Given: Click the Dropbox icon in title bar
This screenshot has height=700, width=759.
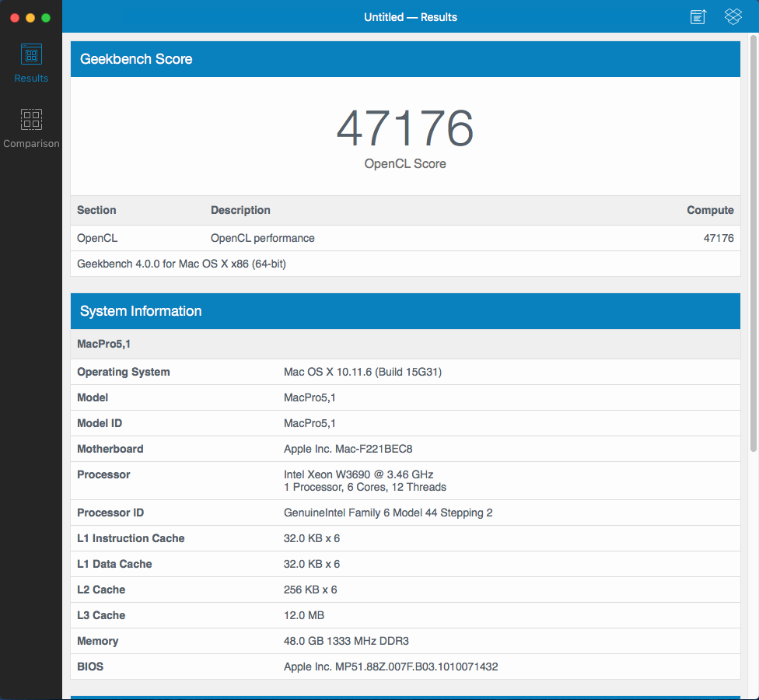Looking at the screenshot, I should pos(733,16).
